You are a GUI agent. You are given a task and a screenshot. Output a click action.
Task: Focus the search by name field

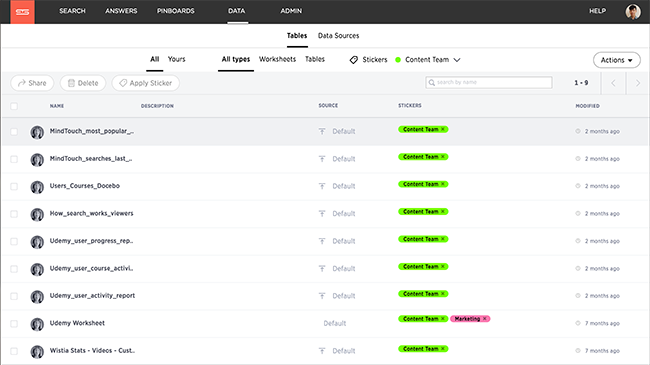pos(489,83)
